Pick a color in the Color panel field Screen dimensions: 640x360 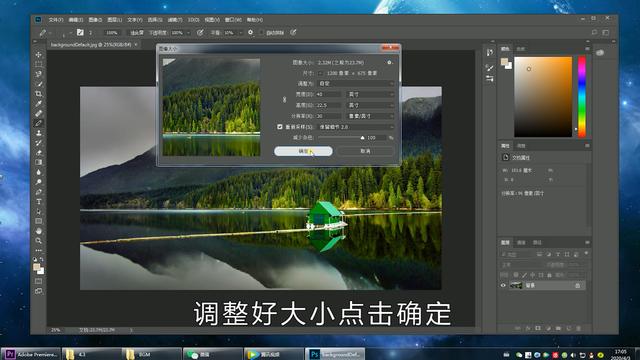[x=543, y=97]
